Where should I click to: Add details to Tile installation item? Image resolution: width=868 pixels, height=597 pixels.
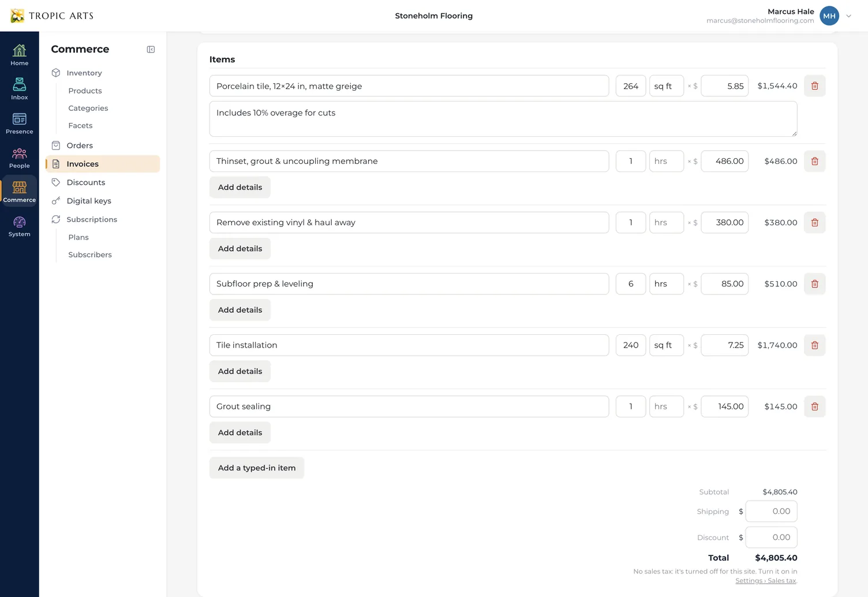pyautogui.click(x=240, y=371)
